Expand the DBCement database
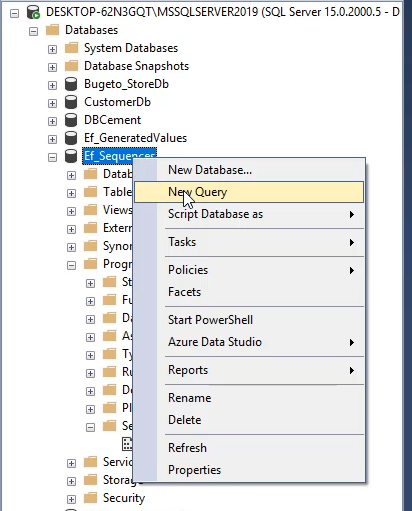 click(52, 122)
